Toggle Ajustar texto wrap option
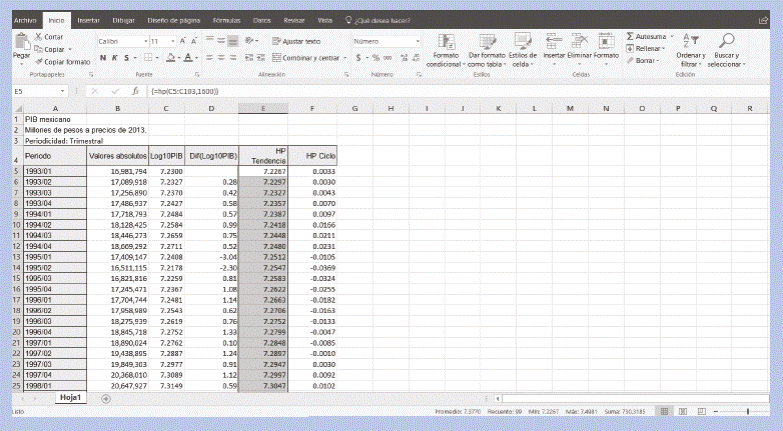This screenshot has width=783, height=431. tap(297, 41)
